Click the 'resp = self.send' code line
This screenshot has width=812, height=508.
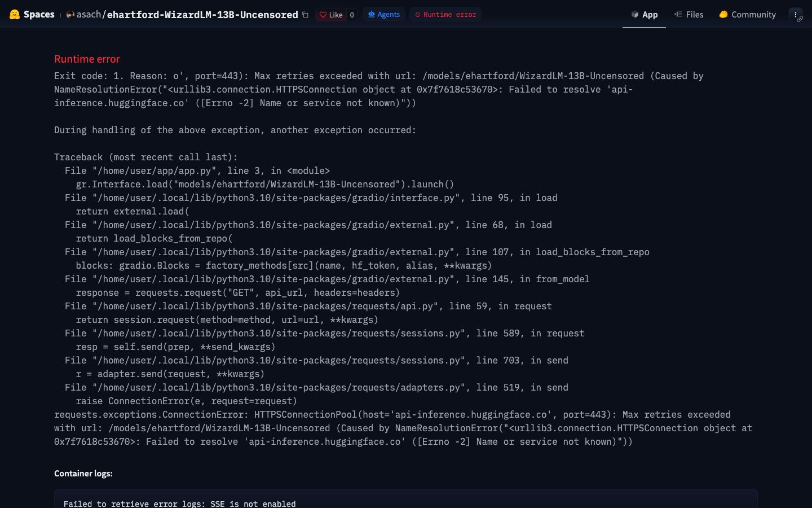coord(175,347)
